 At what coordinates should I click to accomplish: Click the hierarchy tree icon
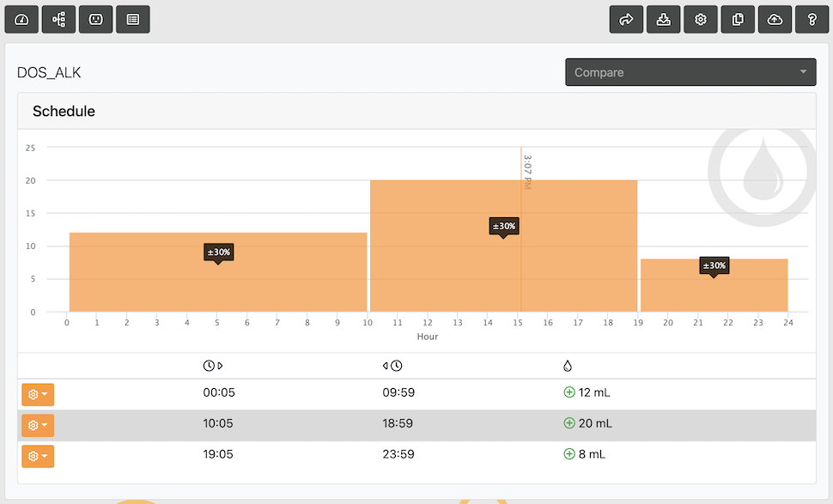tap(58, 20)
